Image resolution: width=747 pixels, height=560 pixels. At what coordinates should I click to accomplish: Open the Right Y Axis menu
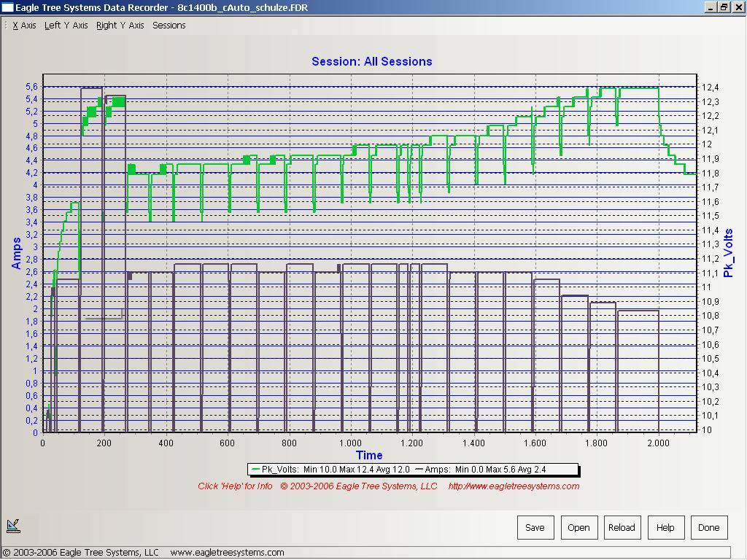click(120, 26)
